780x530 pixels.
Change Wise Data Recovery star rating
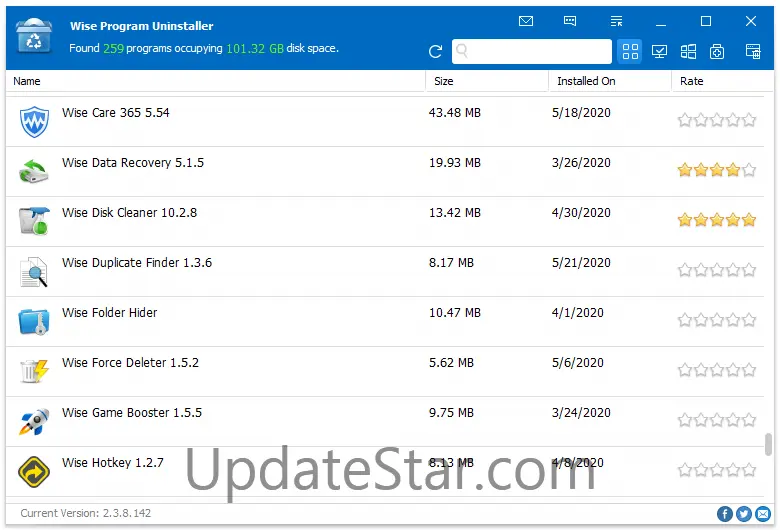[717, 170]
